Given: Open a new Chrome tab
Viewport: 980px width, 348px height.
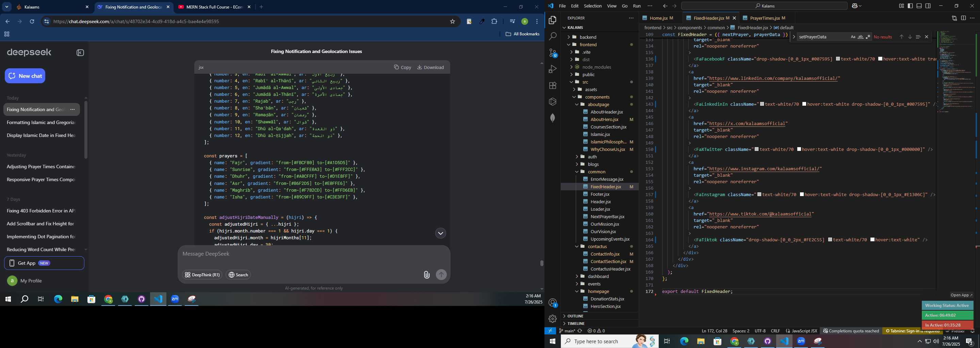Looking at the screenshot, I should coord(261,7).
